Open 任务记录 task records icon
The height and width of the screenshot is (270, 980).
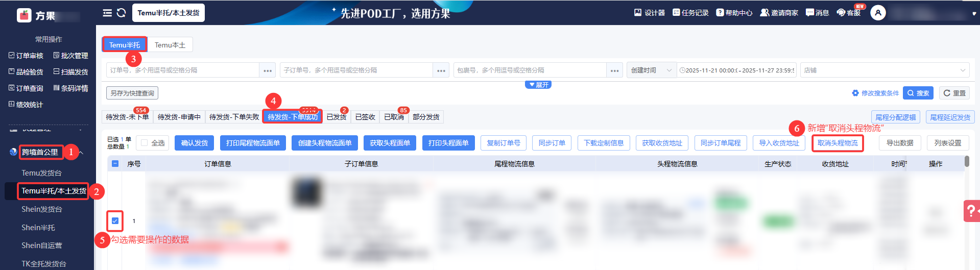point(676,12)
